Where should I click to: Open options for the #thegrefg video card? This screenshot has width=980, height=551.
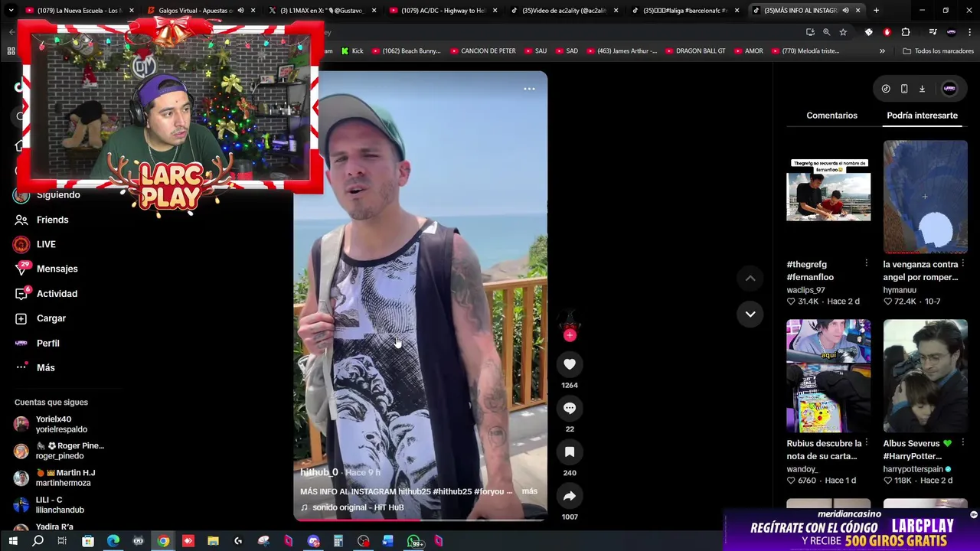tap(866, 264)
